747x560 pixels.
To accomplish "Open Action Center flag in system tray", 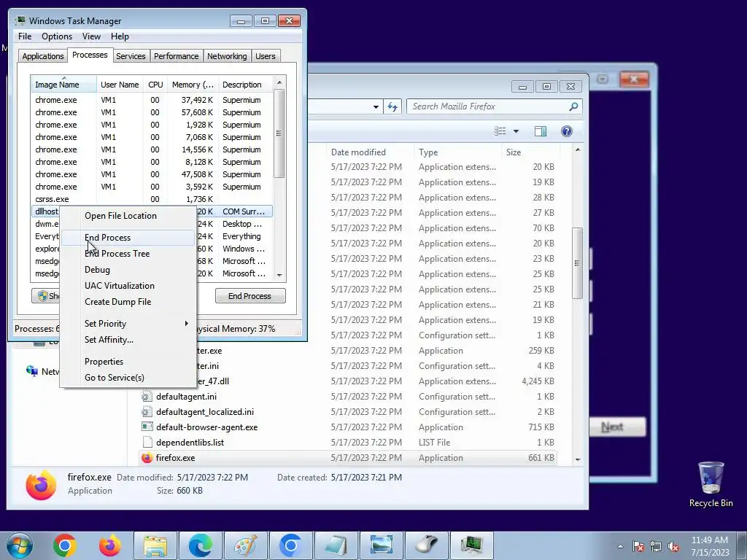I will pos(638,546).
